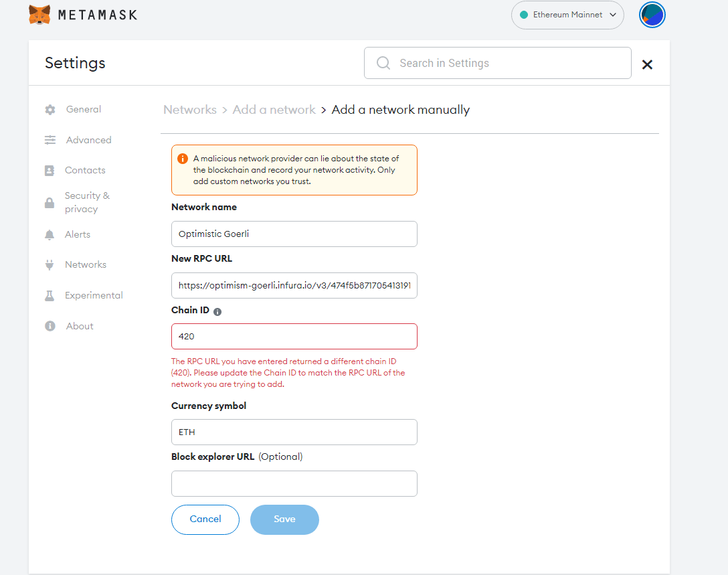
Task: Click the Alerts bell icon
Action: coord(50,234)
